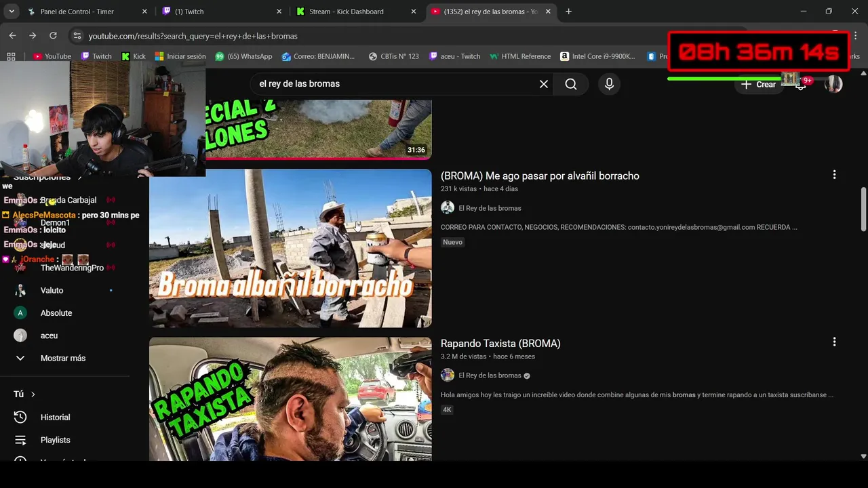Close the '(1) Twitch' tab
Screen dimensions: 868x488
pyautogui.click(x=279, y=12)
